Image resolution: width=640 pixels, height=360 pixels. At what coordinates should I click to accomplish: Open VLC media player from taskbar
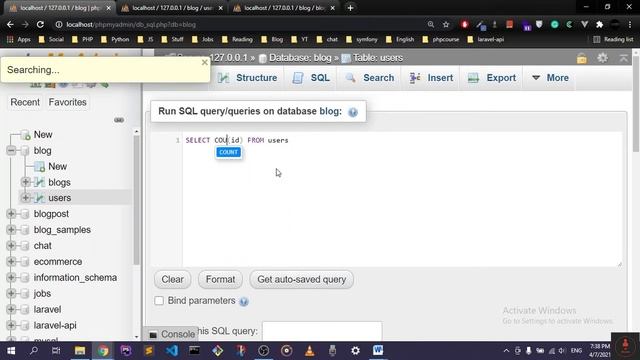point(309,351)
